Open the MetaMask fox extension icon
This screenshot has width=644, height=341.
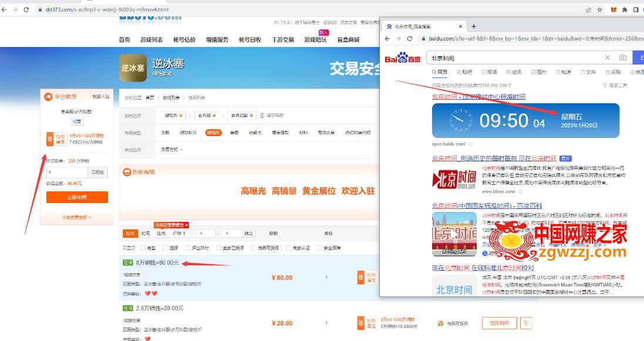click(x=613, y=9)
